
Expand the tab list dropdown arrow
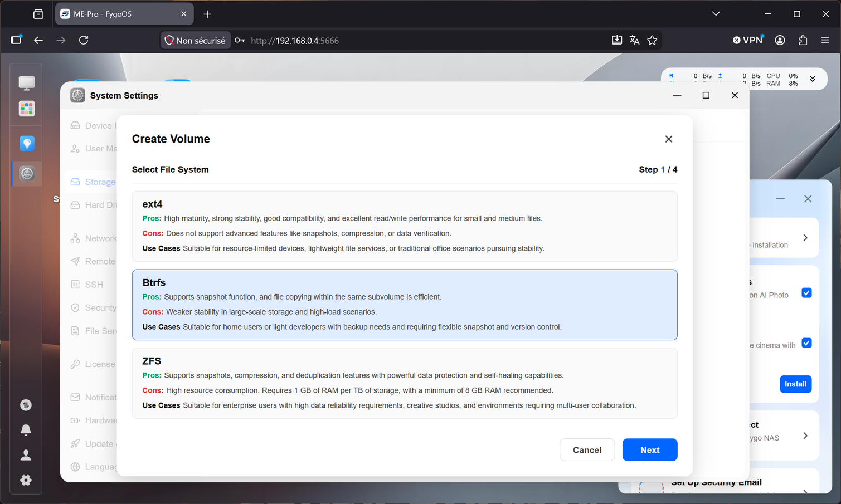click(716, 14)
